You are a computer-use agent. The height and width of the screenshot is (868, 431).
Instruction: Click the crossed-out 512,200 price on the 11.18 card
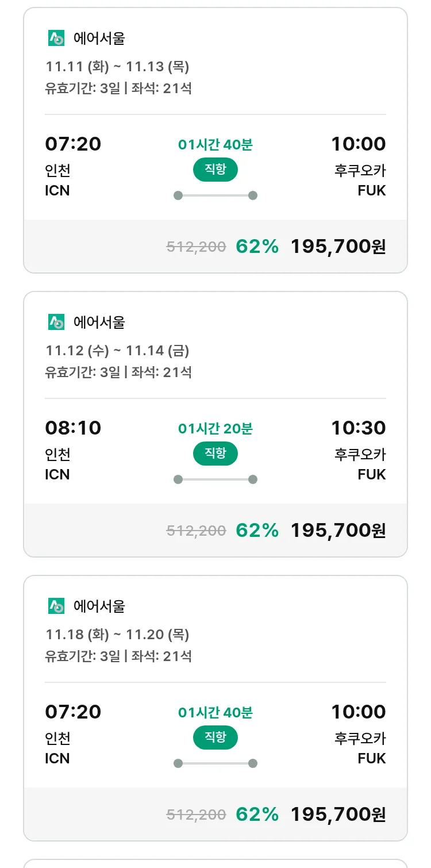(196, 815)
